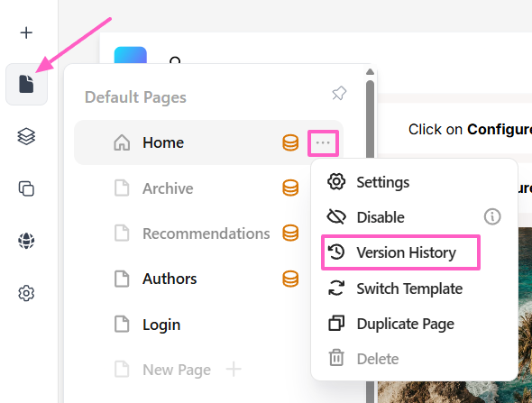Open the three-dots menu for Home page
This screenshot has height=403, width=532.
[323, 142]
